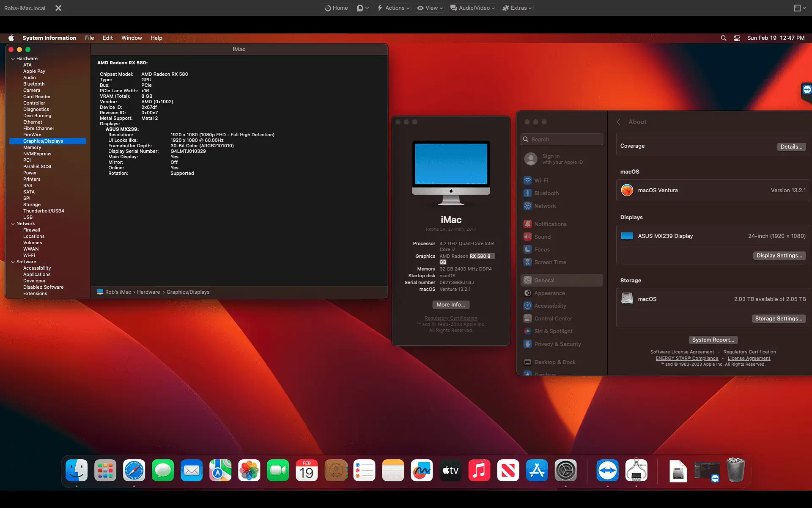
Task: Launch Safari from the dock
Action: (134, 470)
